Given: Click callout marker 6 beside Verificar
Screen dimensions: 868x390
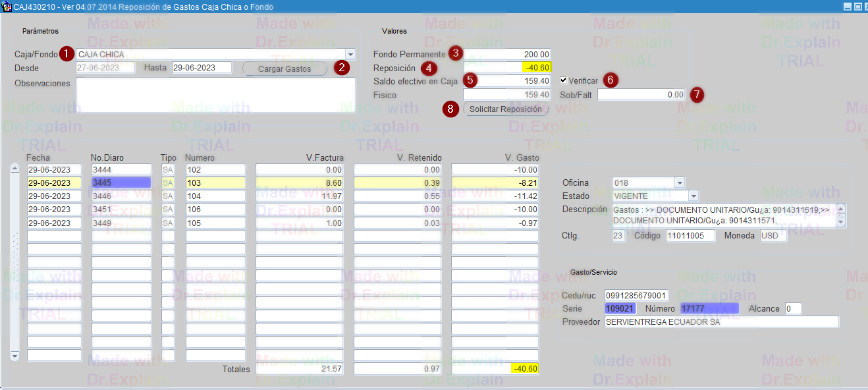Looking at the screenshot, I should click(610, 80).
